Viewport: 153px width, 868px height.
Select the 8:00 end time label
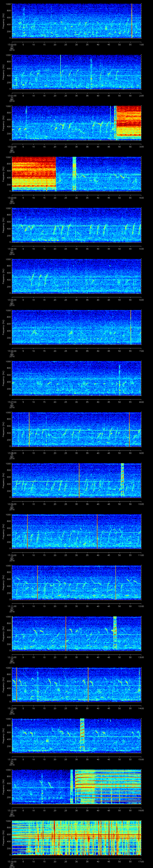point(141,402)
